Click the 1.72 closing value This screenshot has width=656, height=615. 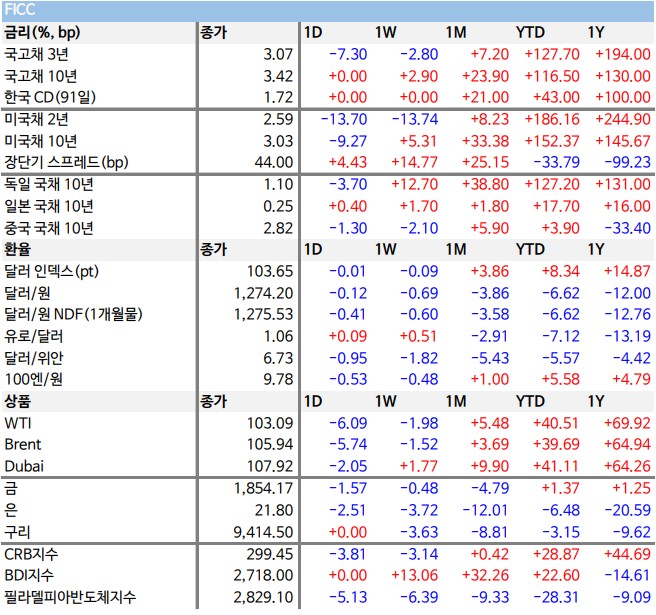point(278,97)
